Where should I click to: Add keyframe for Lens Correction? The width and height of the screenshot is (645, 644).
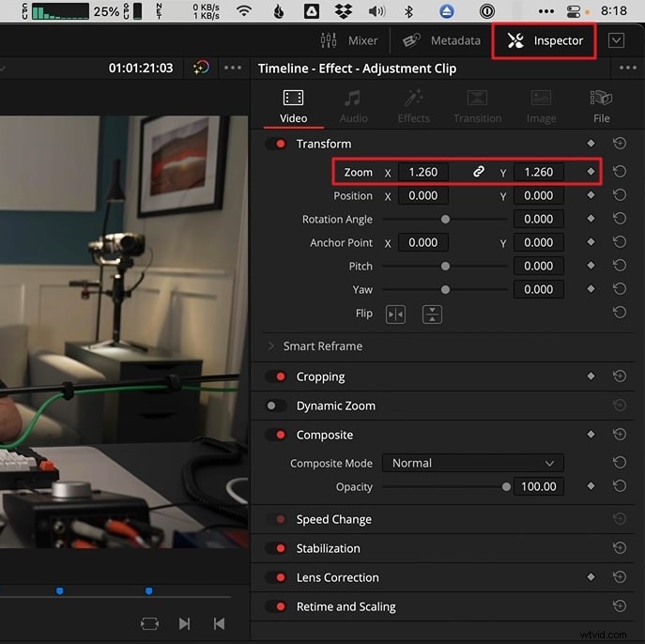pos(591,577)
